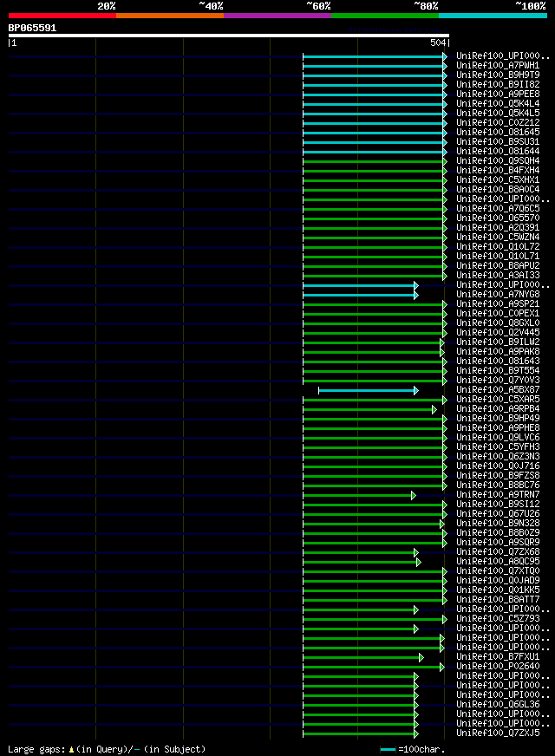Click the green alignment bar for UniRef100_A9TRN7
Screen dimensions: 555x756
(x=359, y=496)
